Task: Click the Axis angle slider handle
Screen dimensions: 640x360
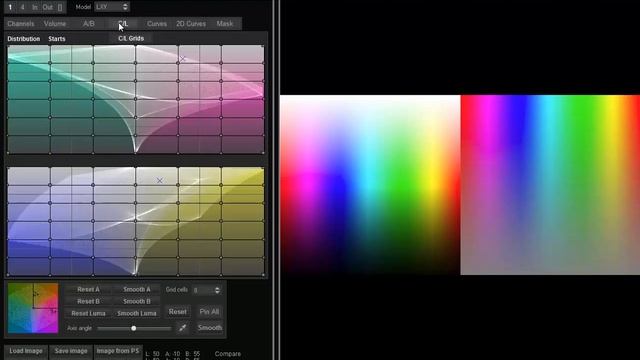Action: tap(133, 328)
